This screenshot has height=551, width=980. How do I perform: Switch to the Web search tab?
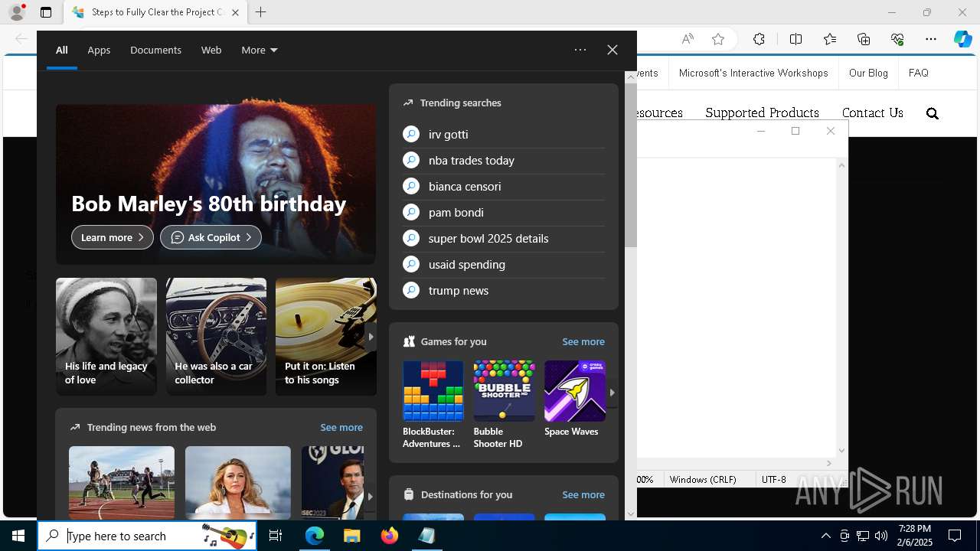[211, 50]
